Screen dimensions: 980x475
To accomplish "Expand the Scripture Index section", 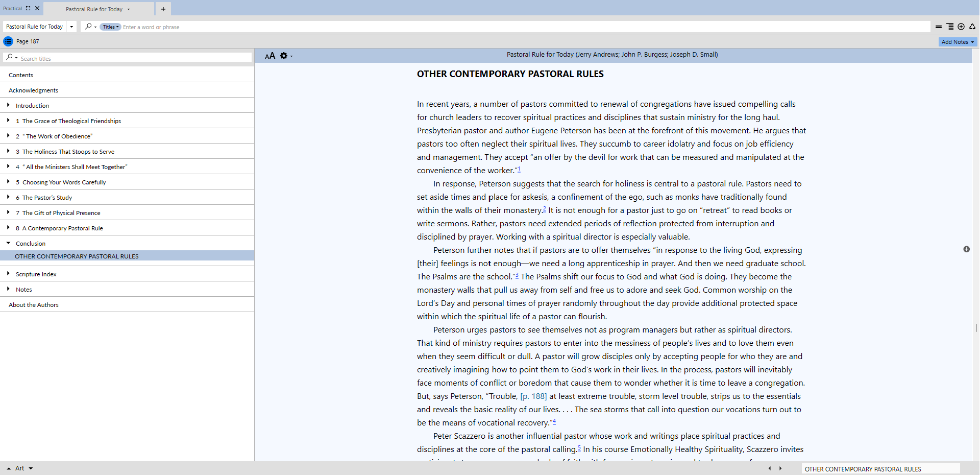I will pos(8,274).
